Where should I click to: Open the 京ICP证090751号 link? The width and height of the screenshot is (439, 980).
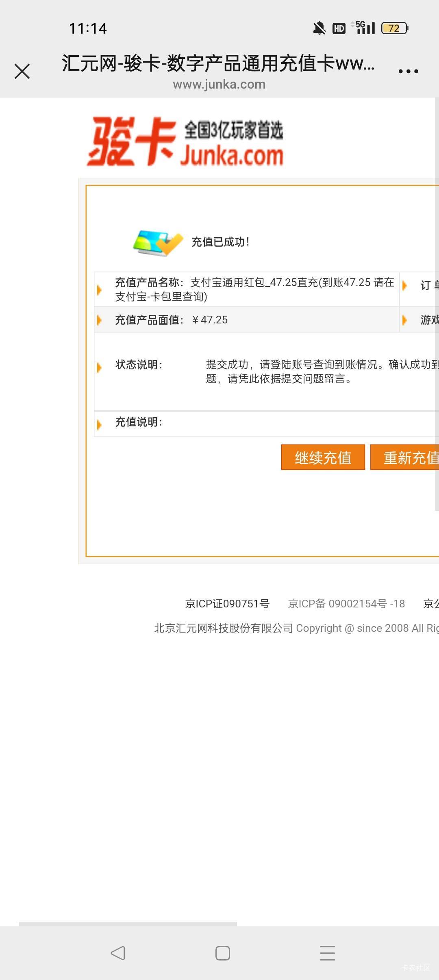pos(227,604)
